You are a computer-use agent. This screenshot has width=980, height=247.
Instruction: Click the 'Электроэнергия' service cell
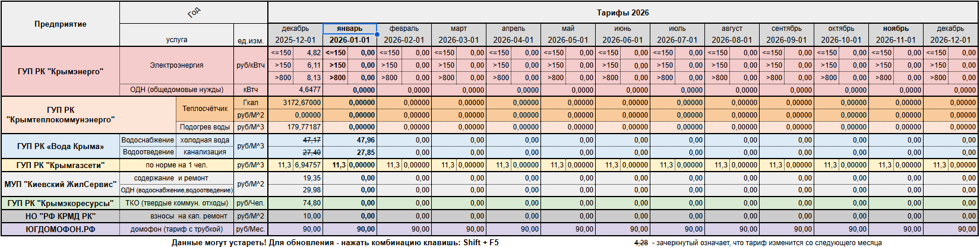(176, 65)
